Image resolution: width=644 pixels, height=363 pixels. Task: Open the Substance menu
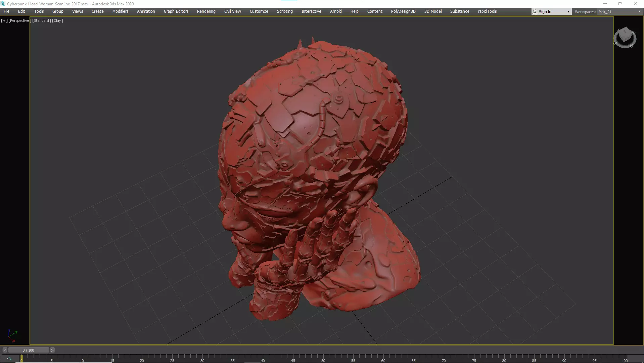pyautogui.click(x=460, y=11)
